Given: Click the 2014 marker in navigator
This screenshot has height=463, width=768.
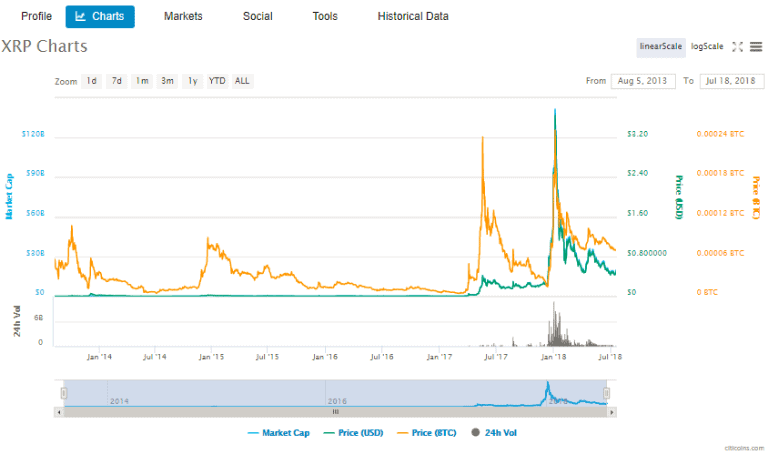Looking at the screenshot, I should [119, 401].
